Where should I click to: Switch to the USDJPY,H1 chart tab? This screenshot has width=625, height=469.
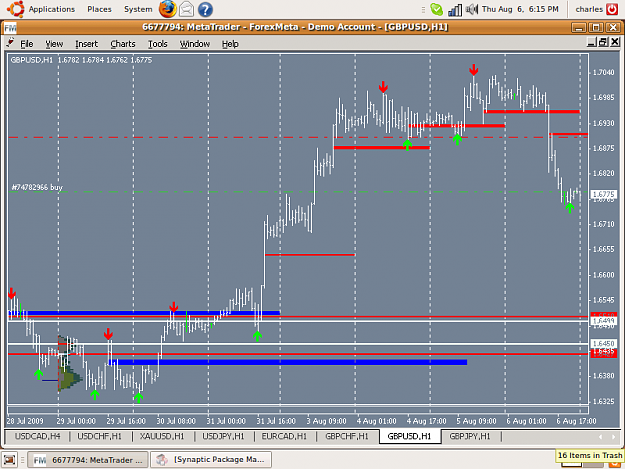tap(223, 436)
